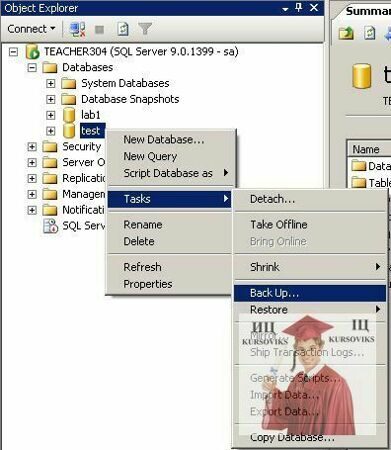Click the large database icon in Summary pane

coord(362,76)
